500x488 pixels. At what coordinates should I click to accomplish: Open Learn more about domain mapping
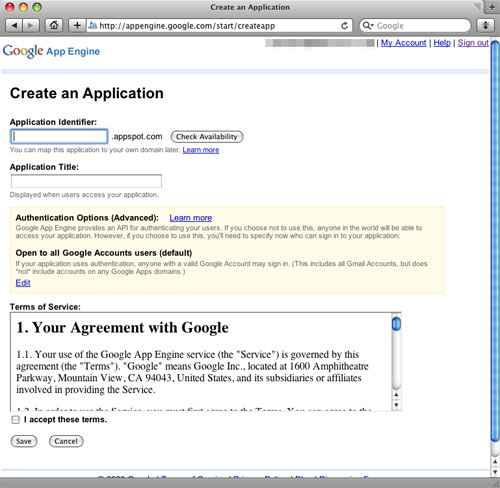(x=201, y=150)
